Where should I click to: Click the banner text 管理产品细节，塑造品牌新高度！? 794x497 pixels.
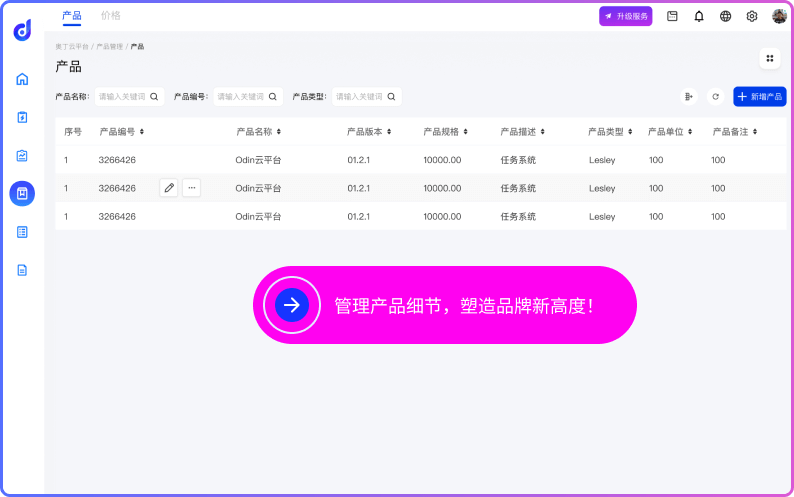pos(463,306)
